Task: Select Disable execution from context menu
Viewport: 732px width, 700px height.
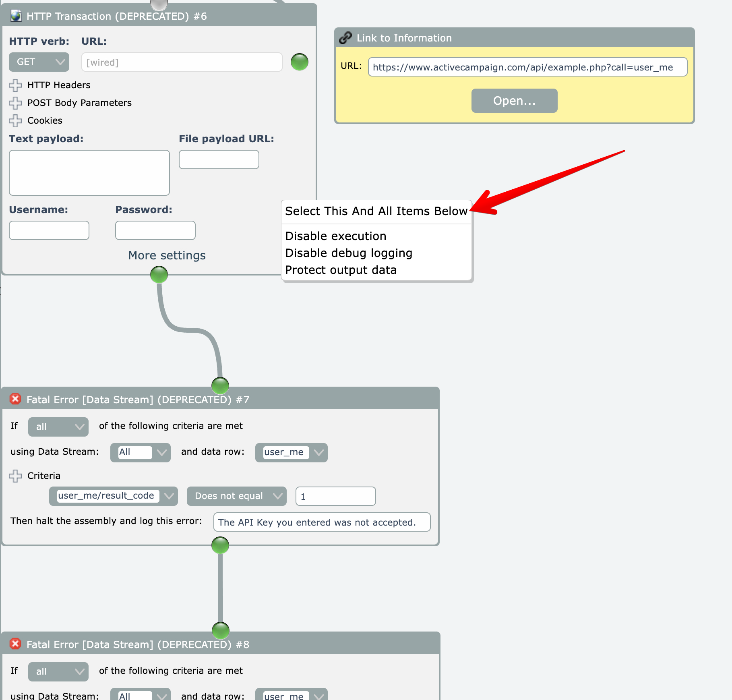Action: 335,236
